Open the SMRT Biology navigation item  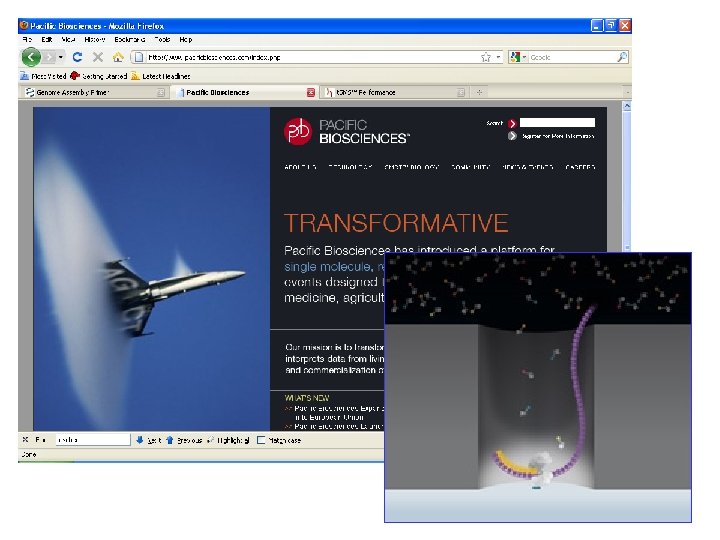click(x=412, y=167)
